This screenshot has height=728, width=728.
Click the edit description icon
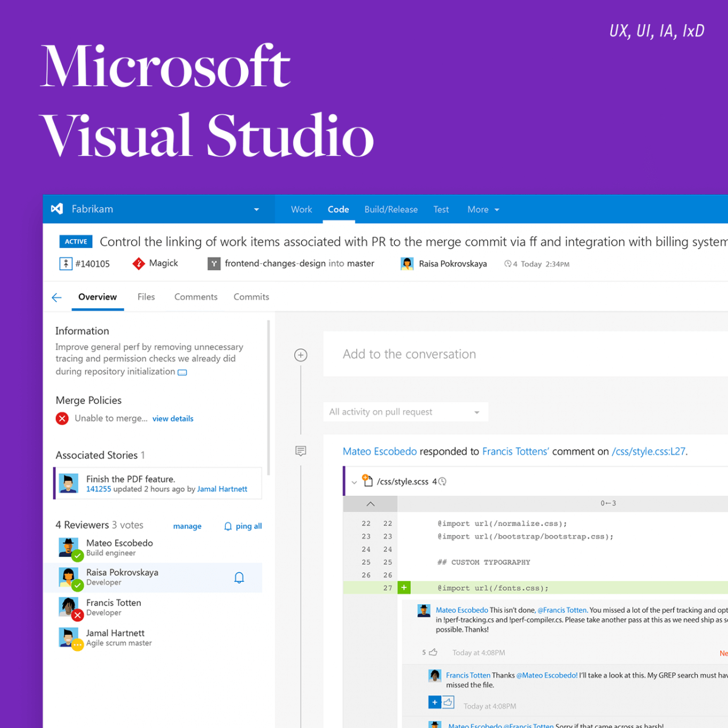coord(183,372)
